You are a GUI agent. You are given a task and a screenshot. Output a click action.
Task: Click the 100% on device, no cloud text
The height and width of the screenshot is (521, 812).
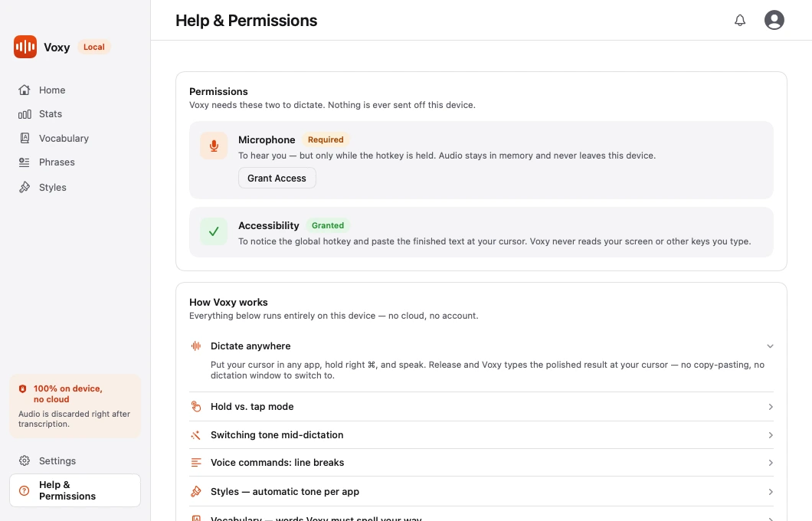68,394
